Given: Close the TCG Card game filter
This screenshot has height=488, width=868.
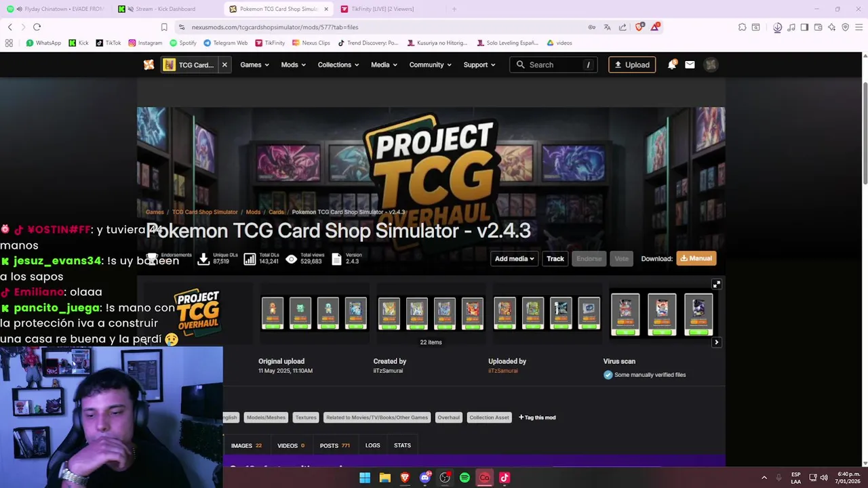Looking at the screenshot, I should [224, 64].
